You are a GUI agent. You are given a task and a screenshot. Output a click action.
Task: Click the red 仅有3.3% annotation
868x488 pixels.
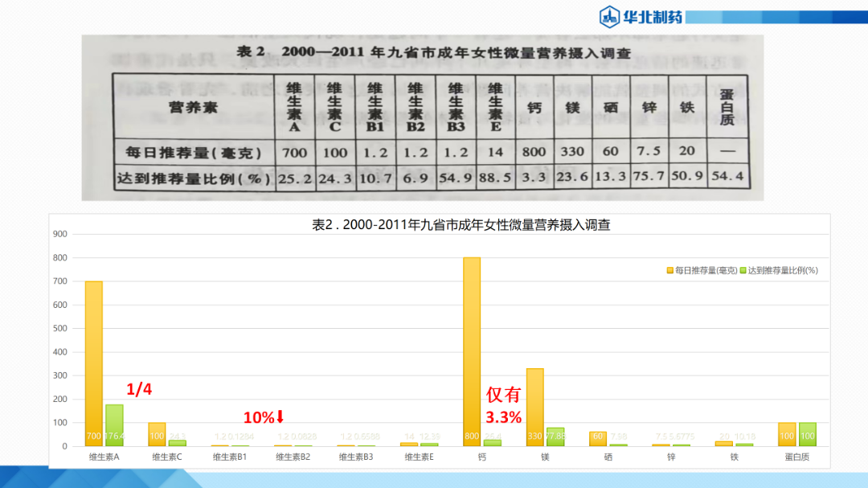[506, 402]
